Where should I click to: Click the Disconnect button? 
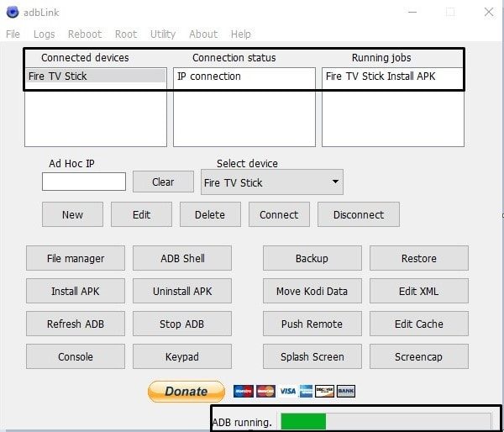(x=359, y=214)
